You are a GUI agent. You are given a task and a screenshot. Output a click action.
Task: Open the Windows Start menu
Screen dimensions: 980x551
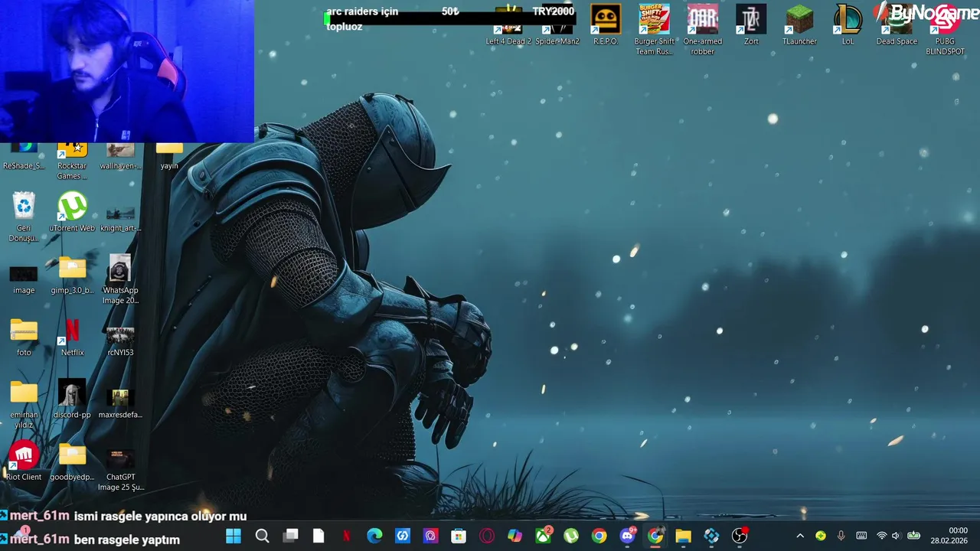pyautogui.click(x=234, y=536)
